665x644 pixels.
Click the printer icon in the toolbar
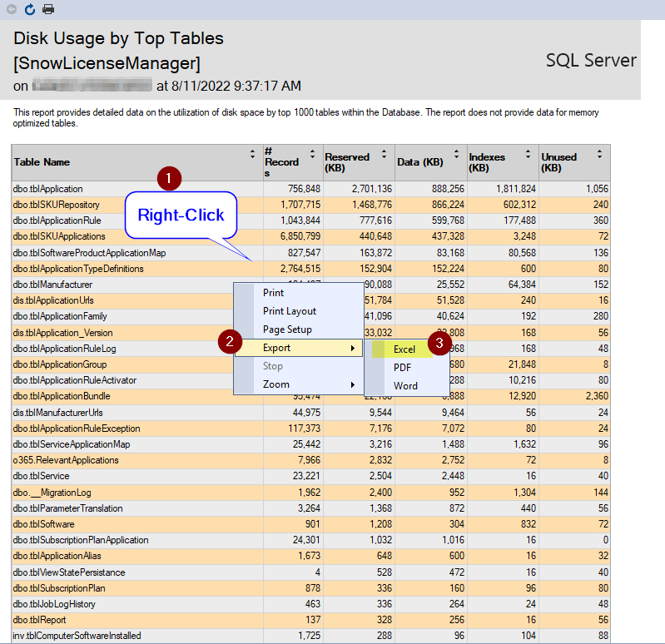point(48,9)
